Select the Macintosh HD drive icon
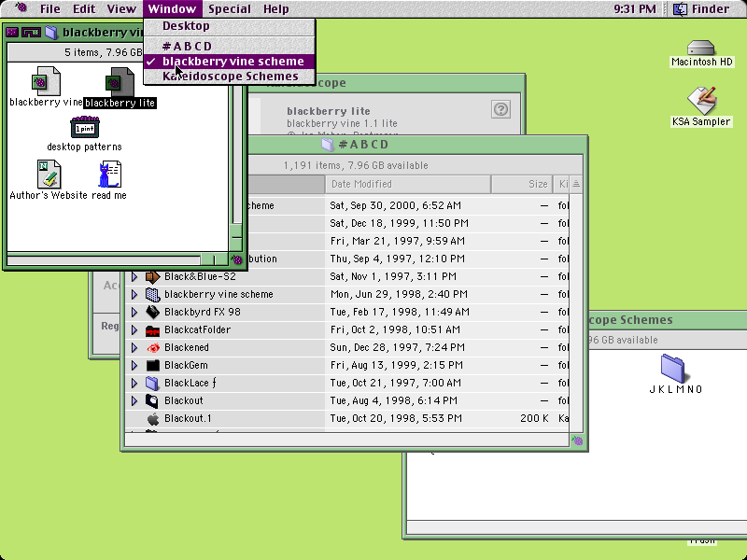 coord(701,49)
